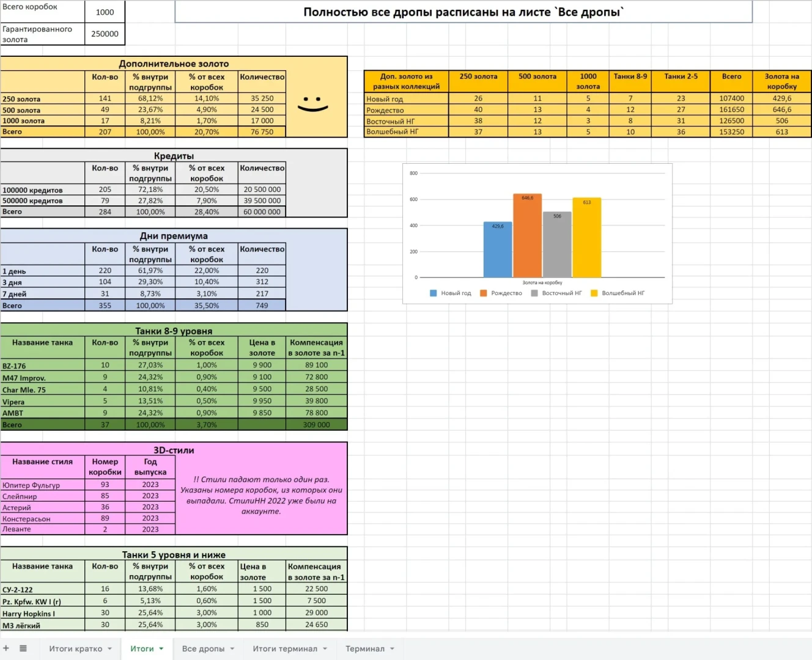Screen dimensions: 812x660
Task: Switch to the Все дропы sheet tab
Action: click(x=203, y=649)
